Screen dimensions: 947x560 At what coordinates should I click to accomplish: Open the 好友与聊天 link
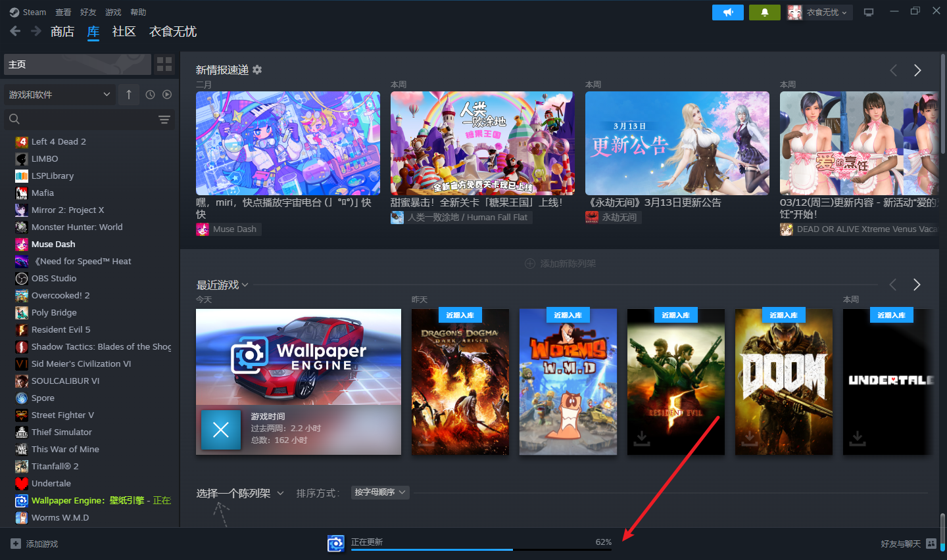[900, 544]
